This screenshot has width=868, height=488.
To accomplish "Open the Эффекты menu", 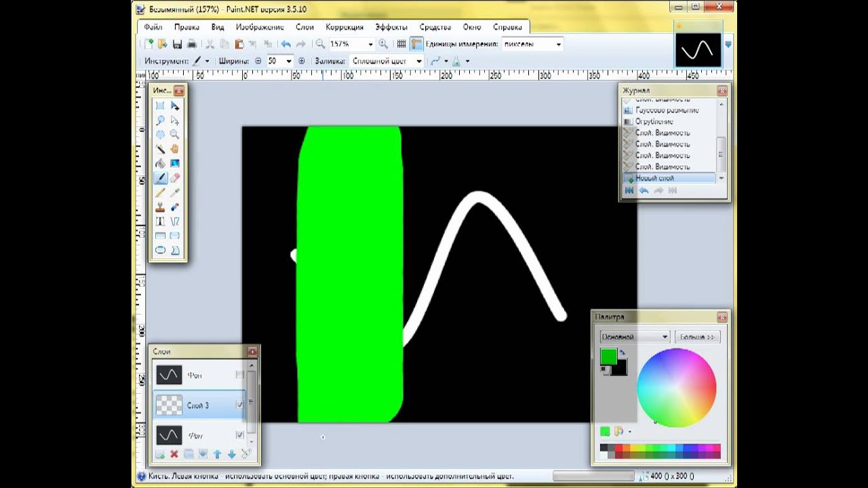I will pos(391,27).
